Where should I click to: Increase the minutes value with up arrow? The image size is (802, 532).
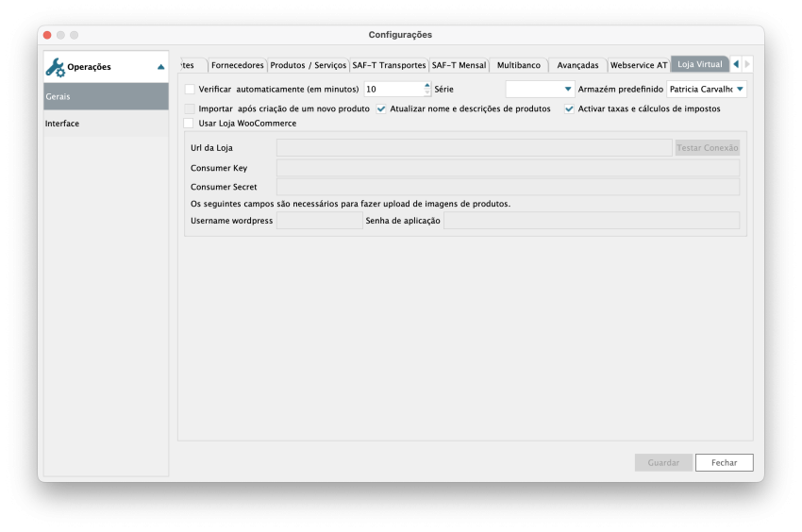point(426,86)
